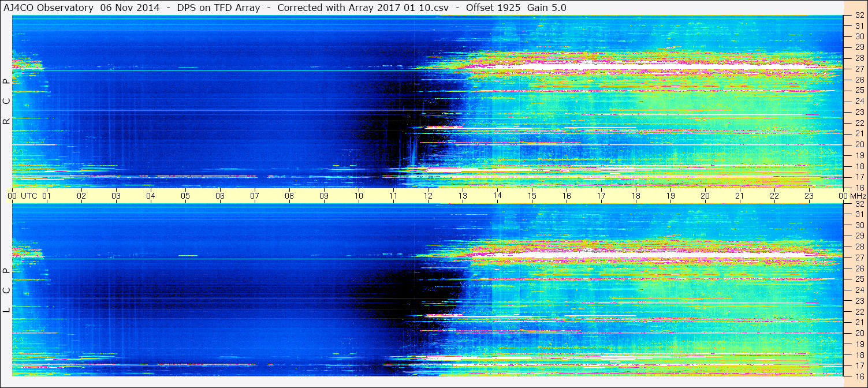
Task: Select the 03 hour tick label
Action: [116, 196]
